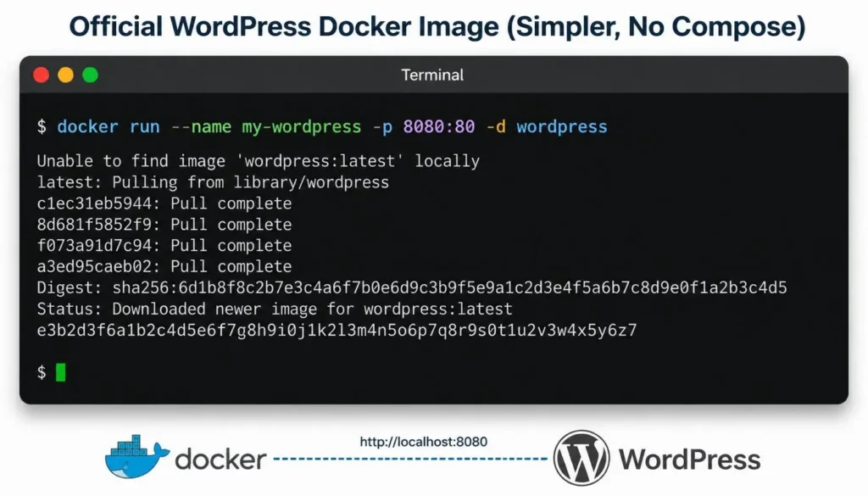Image resolution: width=868 pixels, height=496 pixels.
Task: Click 'my-wordpress' container name
Action: click(302, 127)
